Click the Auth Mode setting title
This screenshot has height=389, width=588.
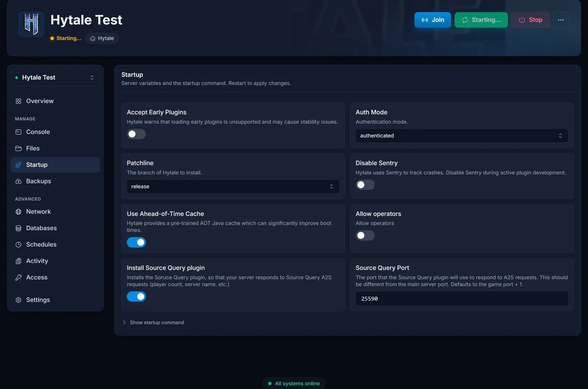[372, 112]
